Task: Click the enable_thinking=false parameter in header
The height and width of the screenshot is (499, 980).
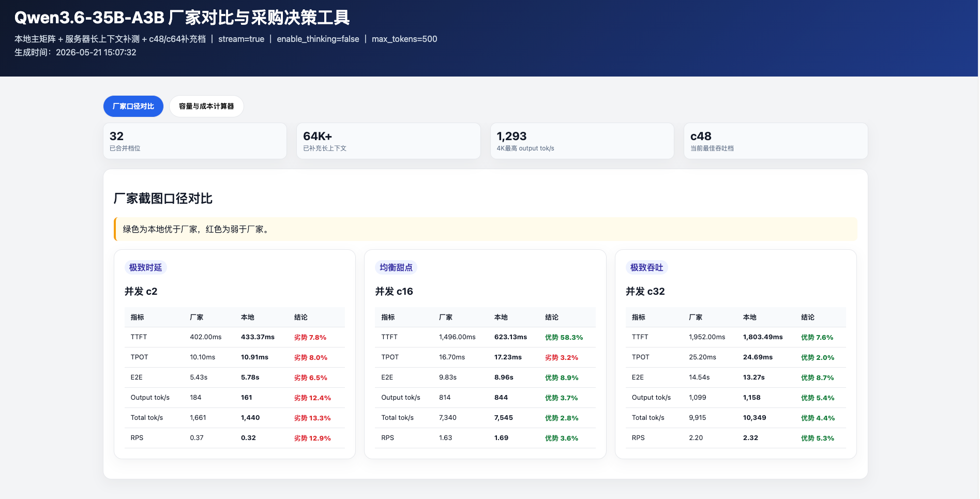Action: (318, 39)
